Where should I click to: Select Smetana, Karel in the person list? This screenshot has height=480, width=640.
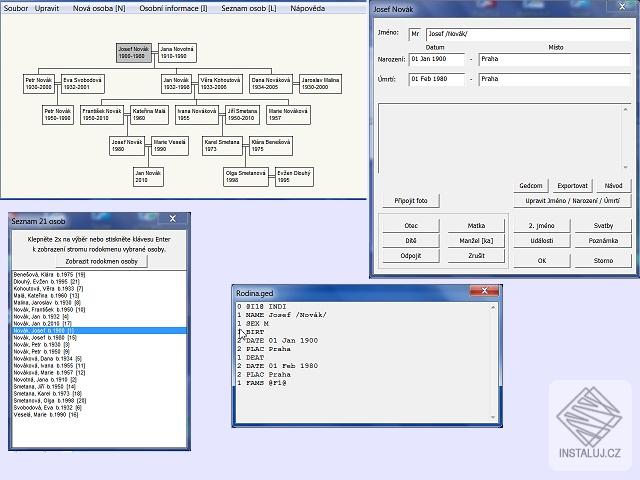point(48,394)
